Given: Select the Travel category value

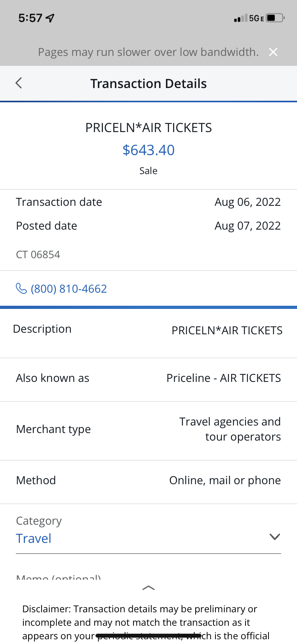Looking at the screenshot, I should pos(34,539).
